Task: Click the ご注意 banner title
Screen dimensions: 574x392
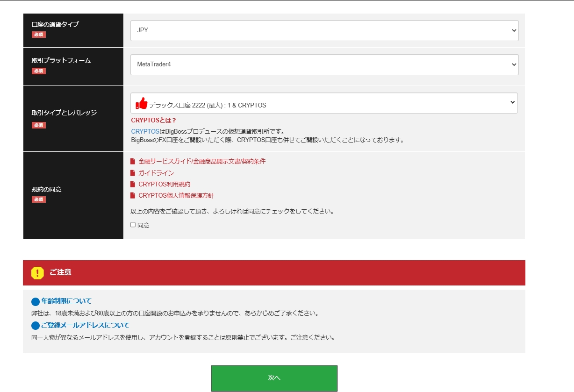Action: click(60, 272)
